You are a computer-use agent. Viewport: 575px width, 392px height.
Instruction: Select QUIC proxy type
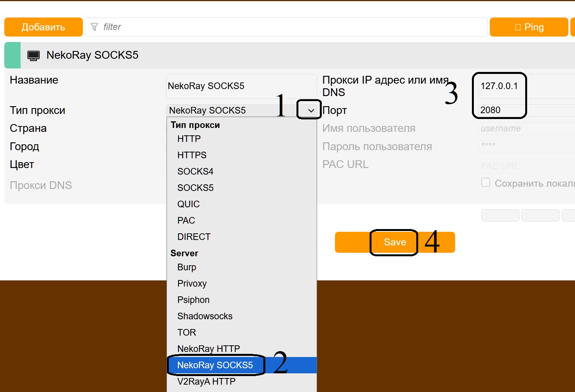188,204
